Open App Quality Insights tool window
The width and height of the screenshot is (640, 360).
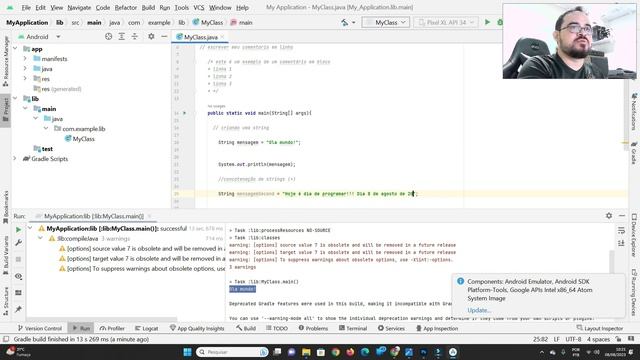pyautogui.click(x=197, y=328)
